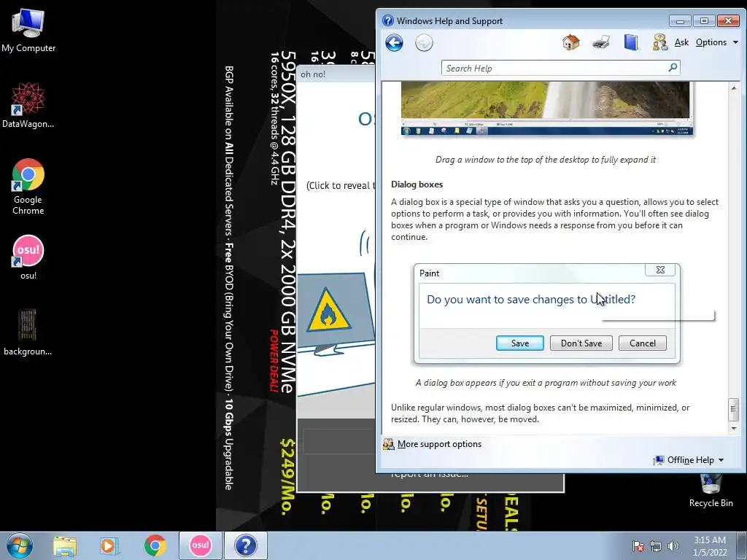Click the magnifier search button in Help
This screenshot has width=747, height=560.
pyautogui.click(x=673, y=68)
